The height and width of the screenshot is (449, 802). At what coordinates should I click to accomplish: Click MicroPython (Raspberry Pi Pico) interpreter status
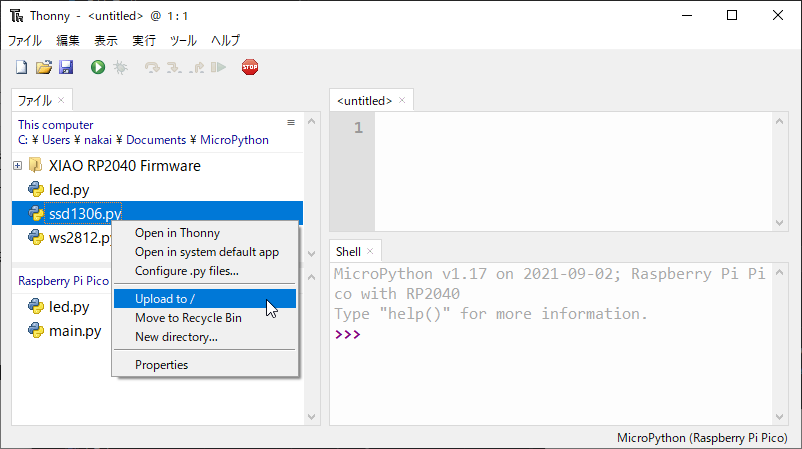point(702,438)
